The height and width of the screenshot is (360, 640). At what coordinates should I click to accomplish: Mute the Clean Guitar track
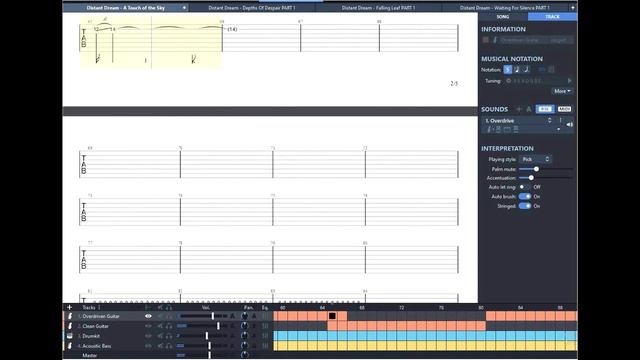click(x=160, y=326)
